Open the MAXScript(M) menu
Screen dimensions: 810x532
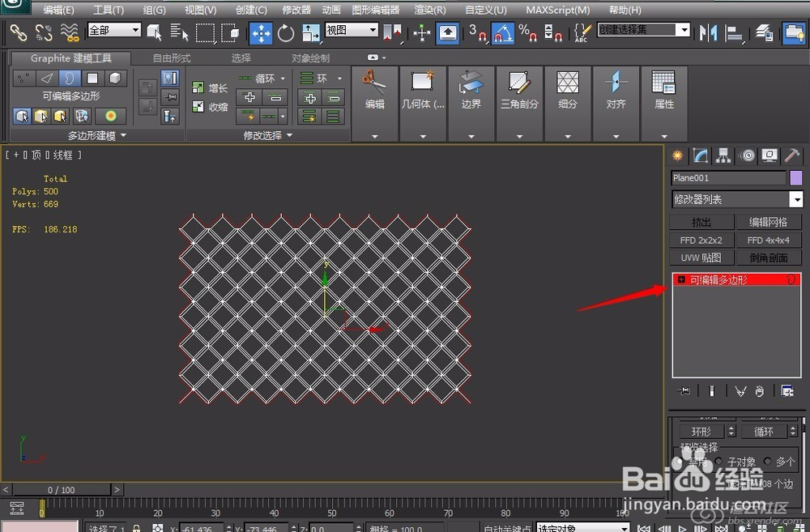[558, 10]
